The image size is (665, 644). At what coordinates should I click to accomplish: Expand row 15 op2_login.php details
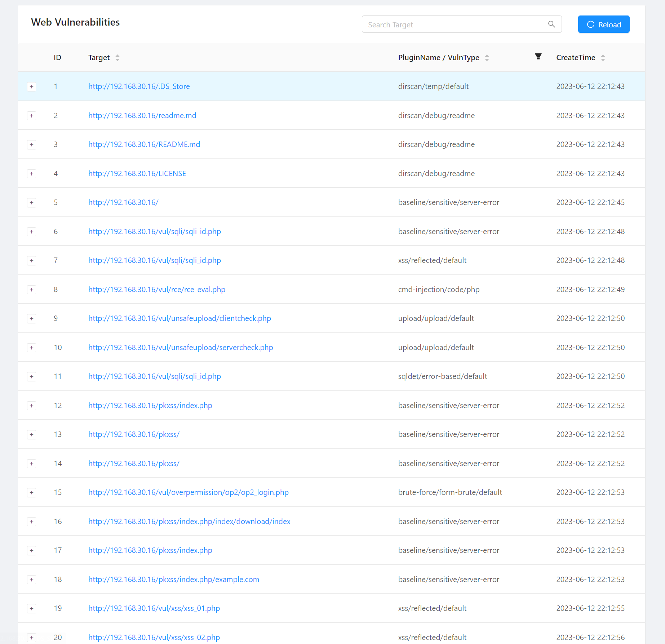pos(32,492)
